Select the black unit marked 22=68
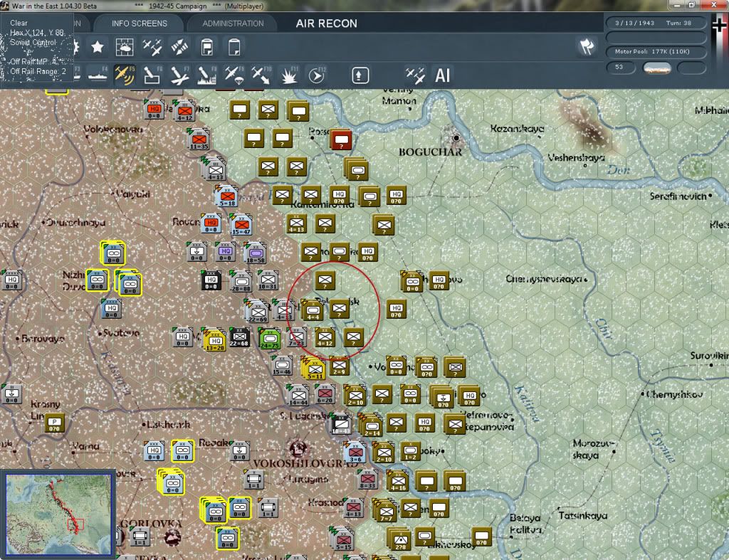The height and width of the screenshot is (560, 729). (239, 337)
